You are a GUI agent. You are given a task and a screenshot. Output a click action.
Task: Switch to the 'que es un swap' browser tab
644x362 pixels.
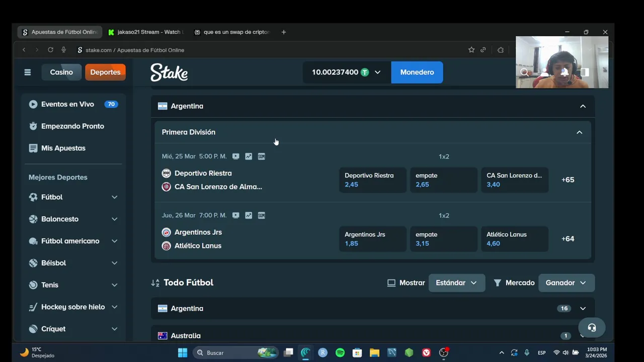232,32
